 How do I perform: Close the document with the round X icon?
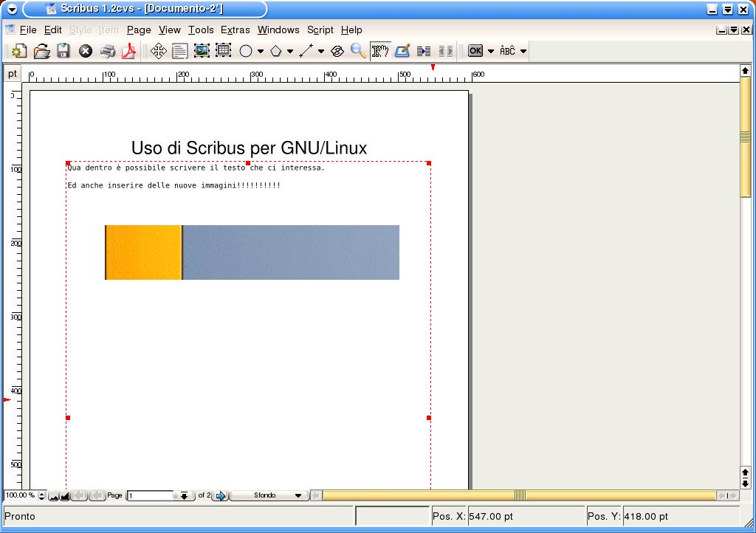click(x=86, y=51)
